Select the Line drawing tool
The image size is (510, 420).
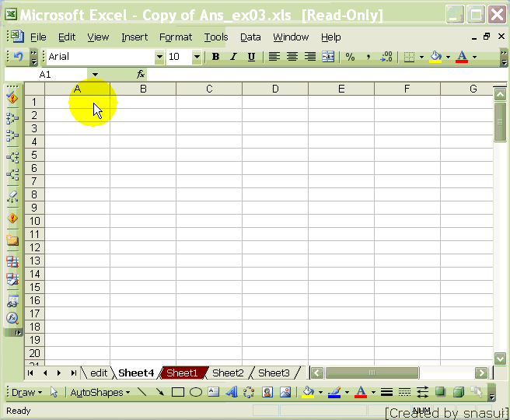pos(142,392)
